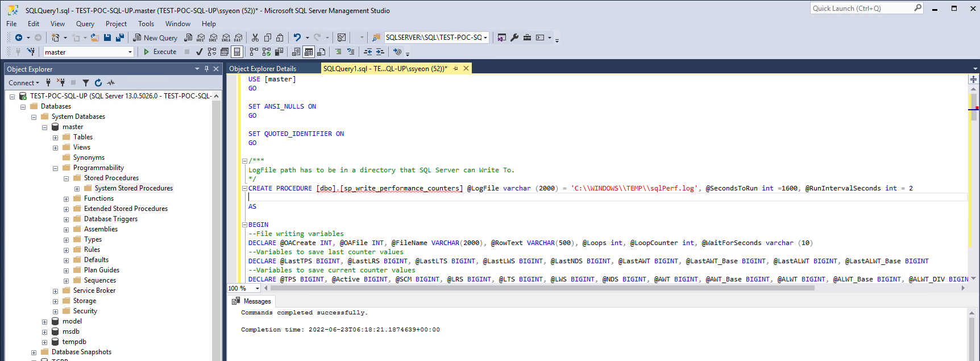Toggle Include Client Statistics
This screenshot has width=980, height=361.
point(279,52)
